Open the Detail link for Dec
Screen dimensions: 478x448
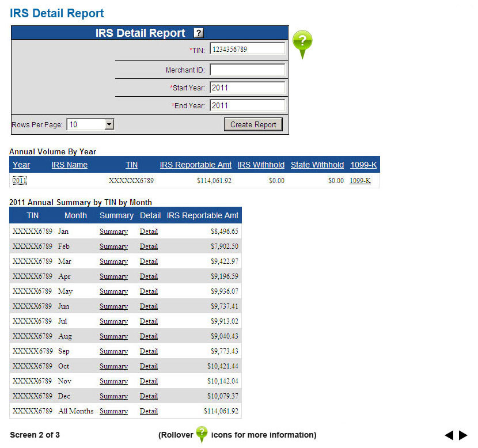pos(149,396)
